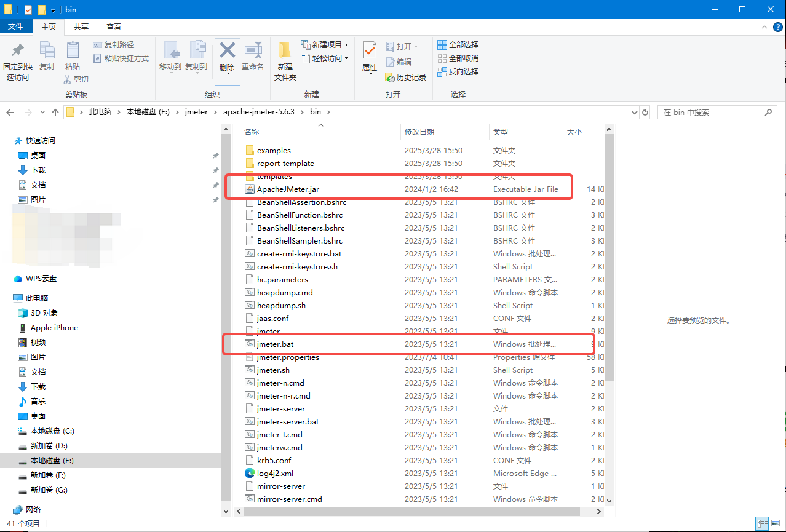This screenshot has width=786, height=532.
Task: Click the New folder icon
Action: click(x=285, y=50)
